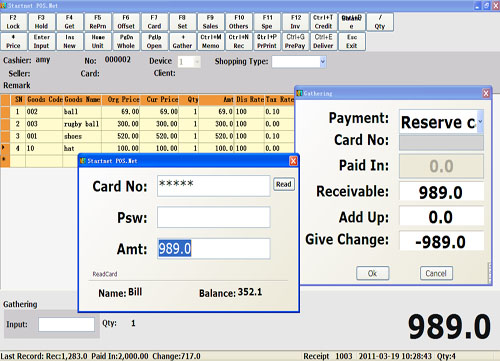Click Cancel in the Gathering dialog
The image size is (500, 361).
[436, 273]
